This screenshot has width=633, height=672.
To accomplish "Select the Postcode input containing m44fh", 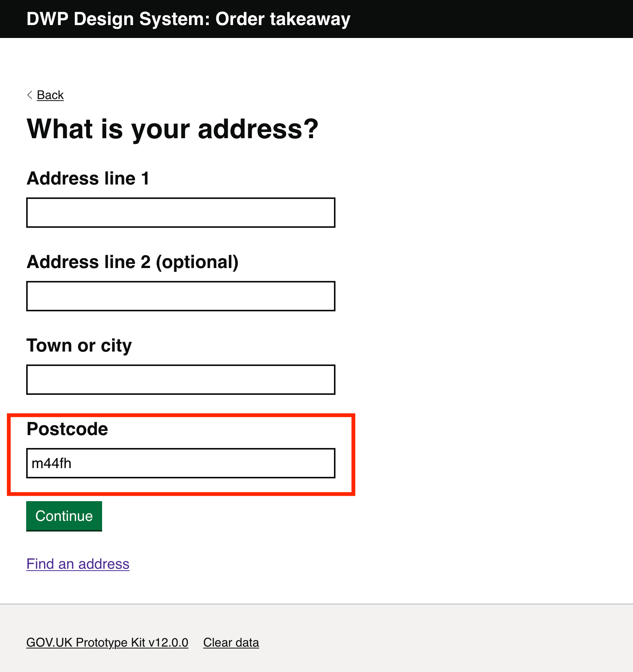I will [180, 463].
